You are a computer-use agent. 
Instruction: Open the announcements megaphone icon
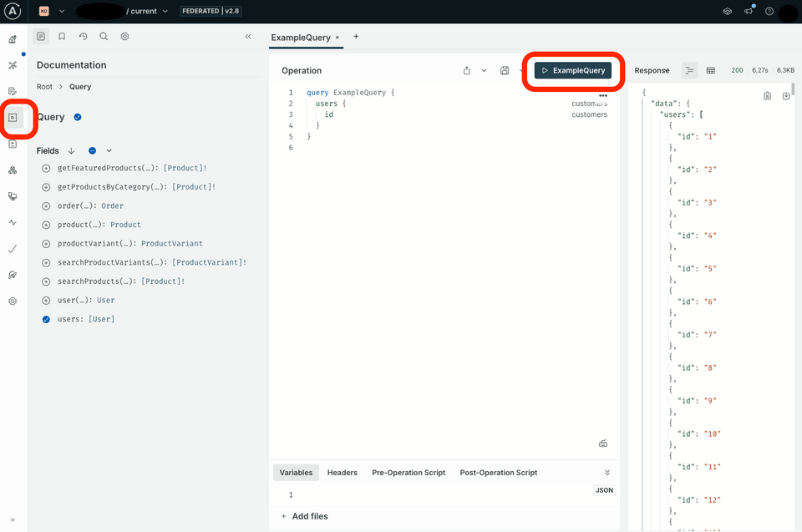click(x=749, y=11)
